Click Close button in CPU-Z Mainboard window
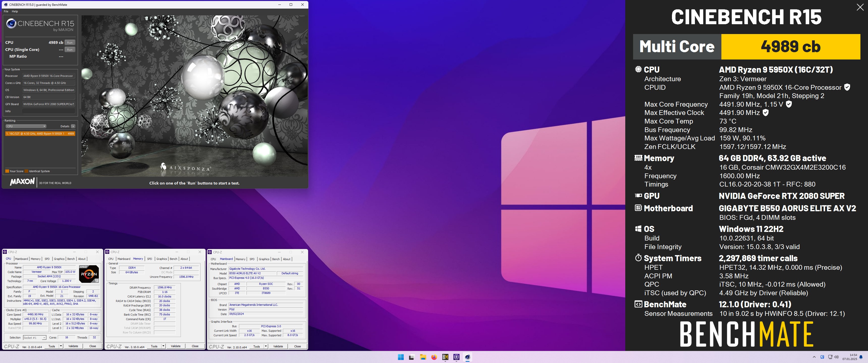Image resolution: width=868 pixels, height=363 pixels. [x=297, y=346]
